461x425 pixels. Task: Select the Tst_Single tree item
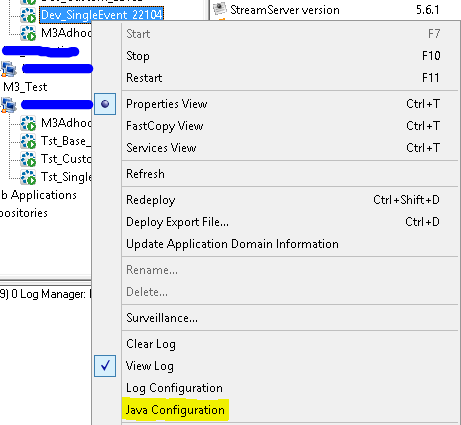66,177
